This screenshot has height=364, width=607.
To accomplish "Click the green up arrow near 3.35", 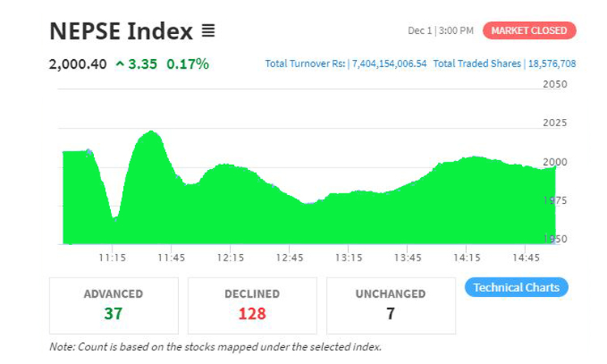I will click(120, 64).
